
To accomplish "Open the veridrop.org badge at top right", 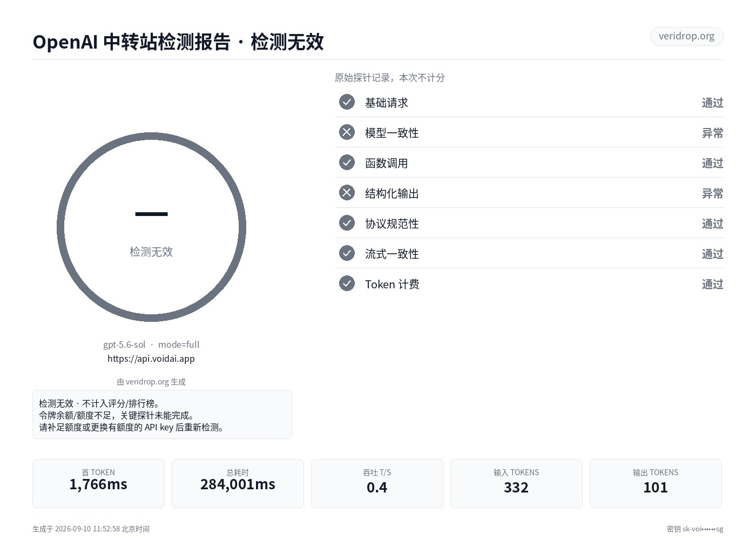I will point(687,36).
